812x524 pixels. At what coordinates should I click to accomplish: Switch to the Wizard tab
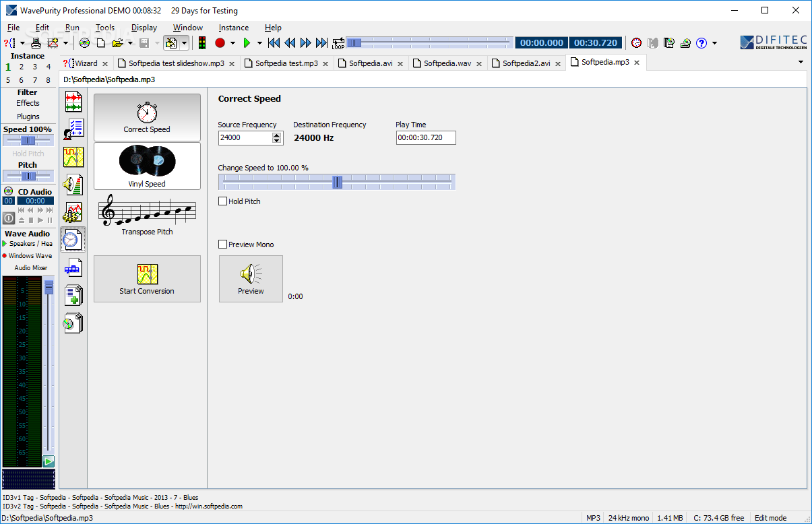[86, 63]
